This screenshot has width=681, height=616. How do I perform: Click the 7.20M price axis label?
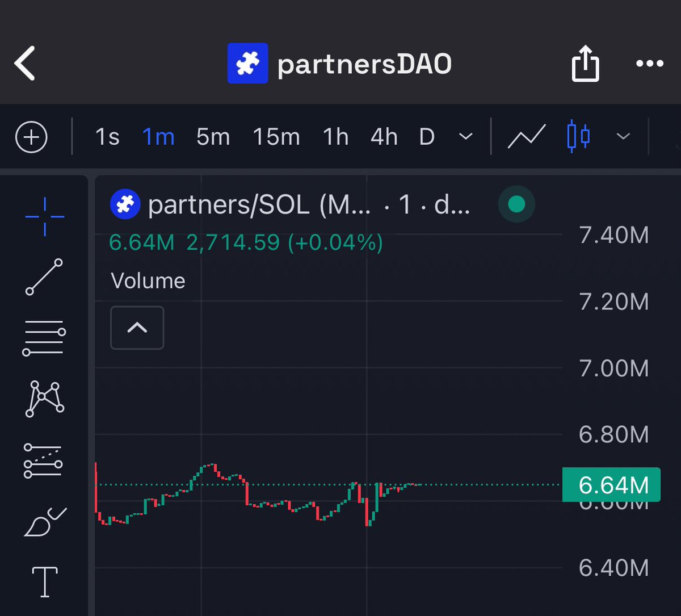pos(614,302)
